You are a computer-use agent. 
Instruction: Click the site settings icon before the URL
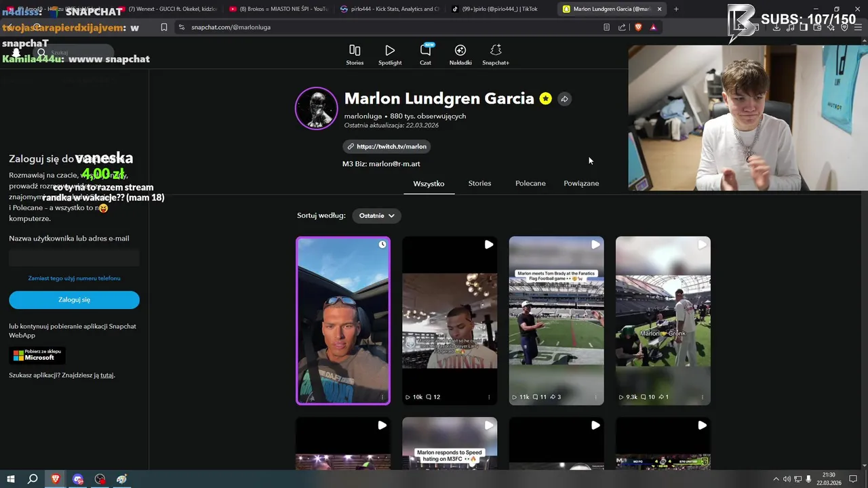point(181,27)
